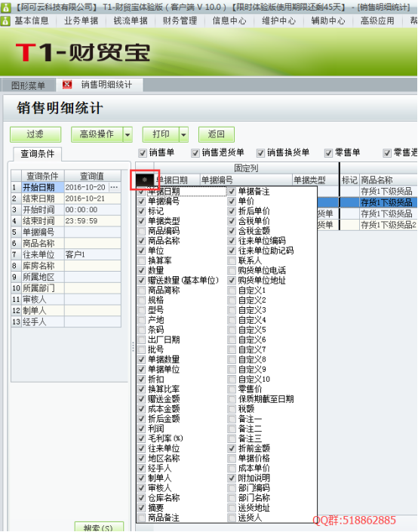The width and height of the screenshot is (418, 532).
Task: Open the 信息中心 menu
Action: (x=229, y=21)
